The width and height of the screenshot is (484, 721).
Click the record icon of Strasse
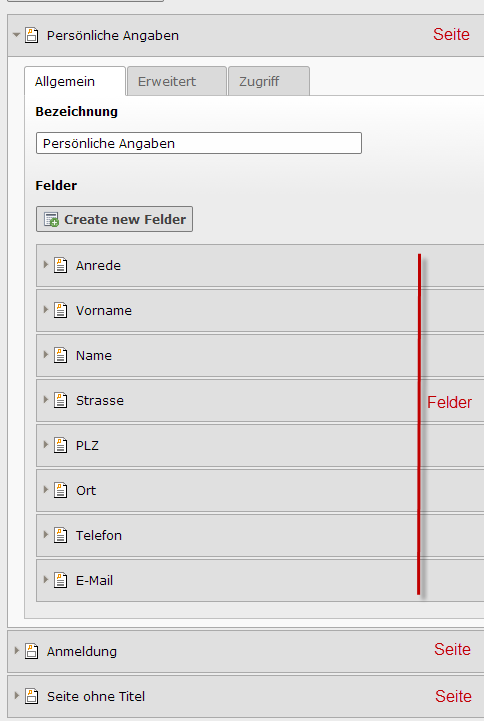[61, 401]
